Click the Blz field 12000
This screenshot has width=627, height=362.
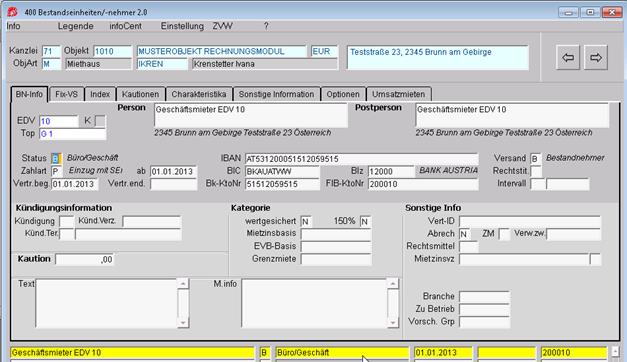pos(391,171)
